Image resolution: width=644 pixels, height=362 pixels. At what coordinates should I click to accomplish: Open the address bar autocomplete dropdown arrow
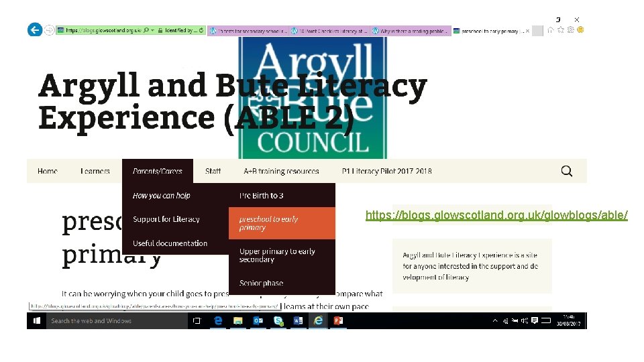click(152, 30)
